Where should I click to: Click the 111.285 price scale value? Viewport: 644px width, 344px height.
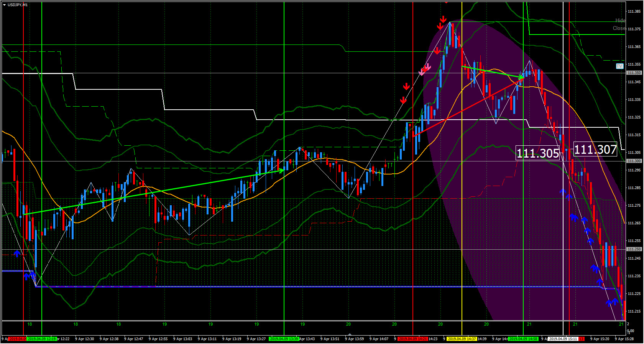tap(634, 188)
